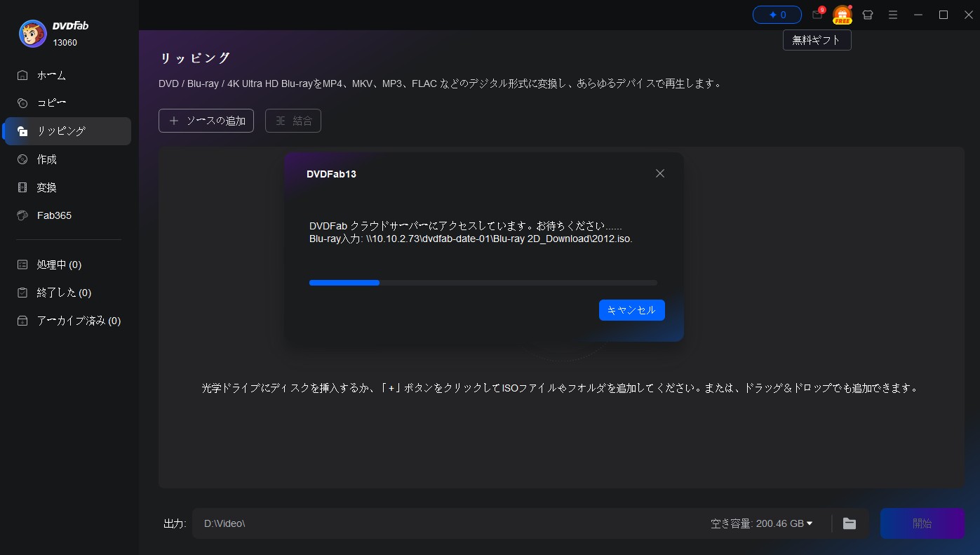This screenshot has width=980, height=555.
Task: Click the 出力: label
Action: click(175, 523)
